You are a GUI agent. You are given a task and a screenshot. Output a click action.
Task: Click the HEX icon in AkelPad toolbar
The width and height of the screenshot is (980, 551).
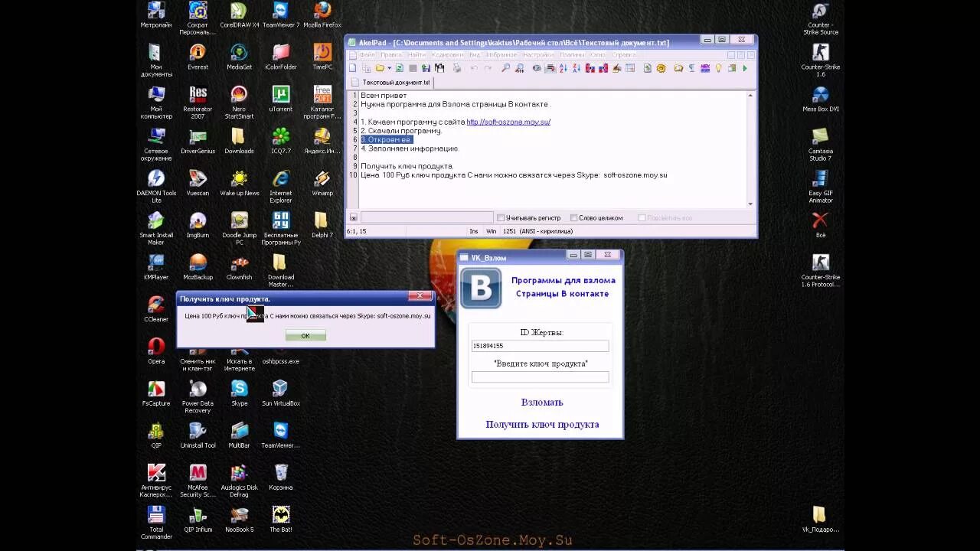pyautogui.click(x=704, y=68)
